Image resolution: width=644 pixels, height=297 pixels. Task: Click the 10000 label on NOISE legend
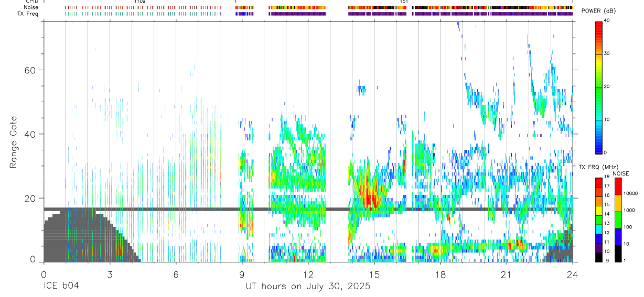point(631,193)
